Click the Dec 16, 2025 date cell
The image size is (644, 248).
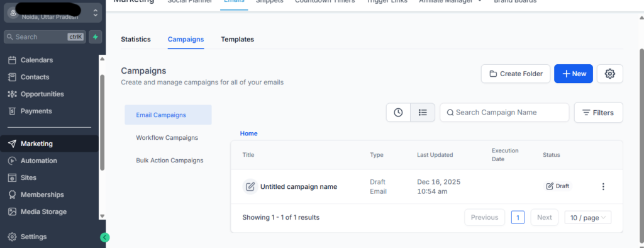pos(438,187)
